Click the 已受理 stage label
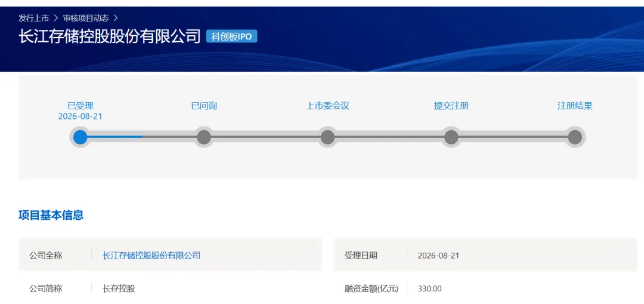This screenshot has width=644, height=304. [x=80, y=106]
